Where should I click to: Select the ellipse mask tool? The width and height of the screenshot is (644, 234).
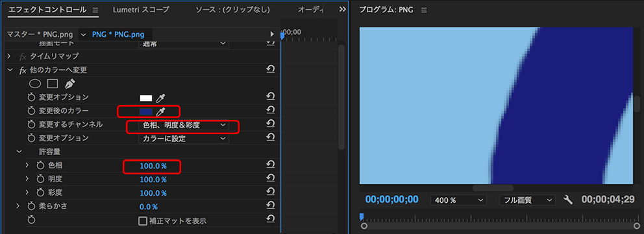pos(36,84)
